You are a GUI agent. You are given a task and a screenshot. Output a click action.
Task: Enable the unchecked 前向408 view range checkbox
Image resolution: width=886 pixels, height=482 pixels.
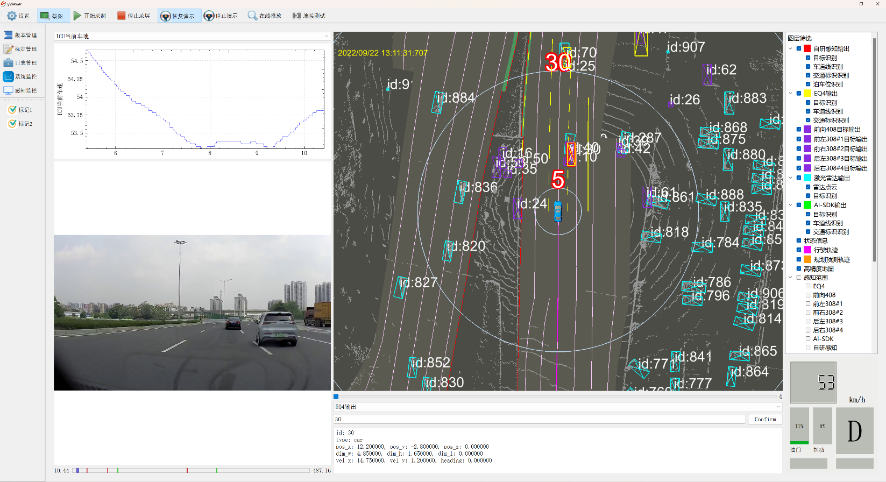[808, 295]
